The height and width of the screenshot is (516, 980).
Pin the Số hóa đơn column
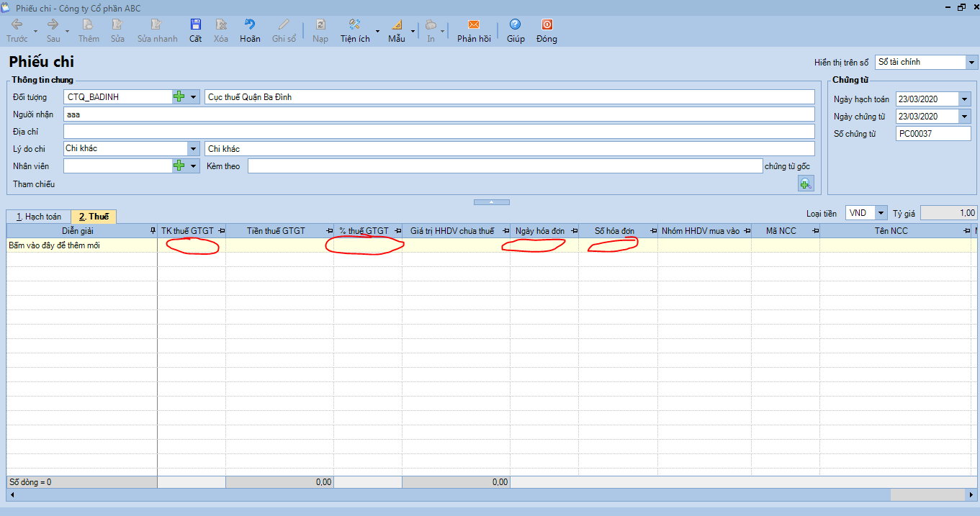pos(653,231)
